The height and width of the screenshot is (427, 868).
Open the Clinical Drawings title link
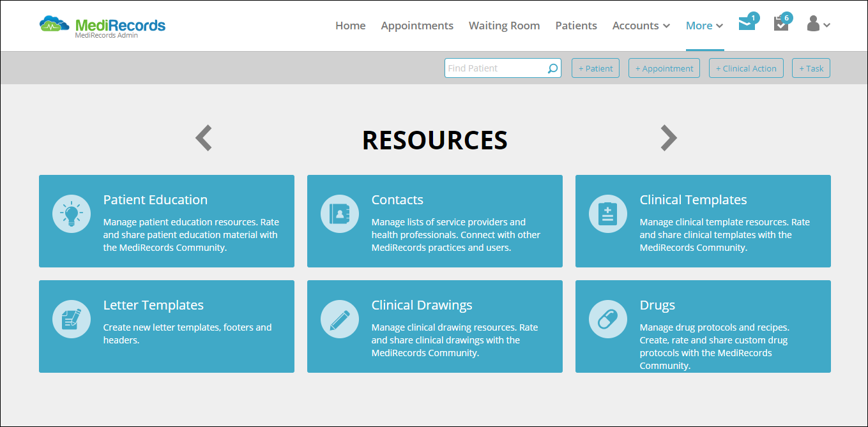point(422,305)
